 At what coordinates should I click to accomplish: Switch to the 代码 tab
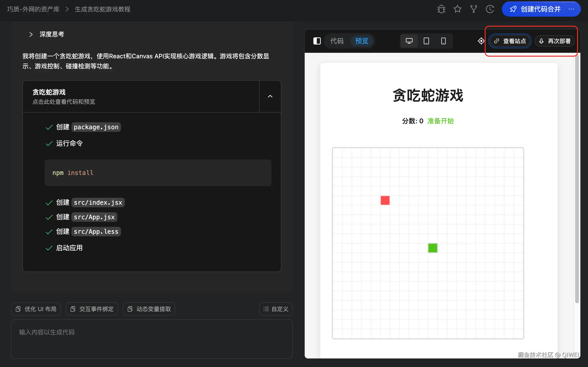pos(337,41)
